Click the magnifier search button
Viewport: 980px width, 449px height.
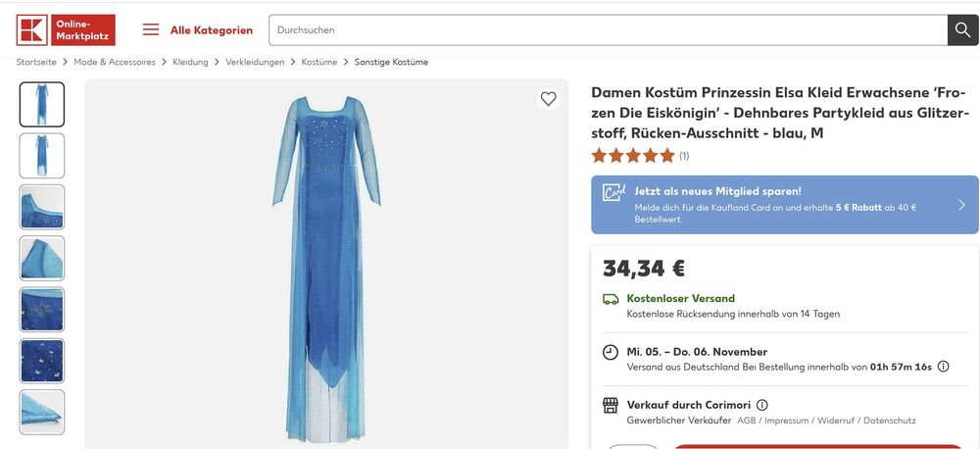962,29
